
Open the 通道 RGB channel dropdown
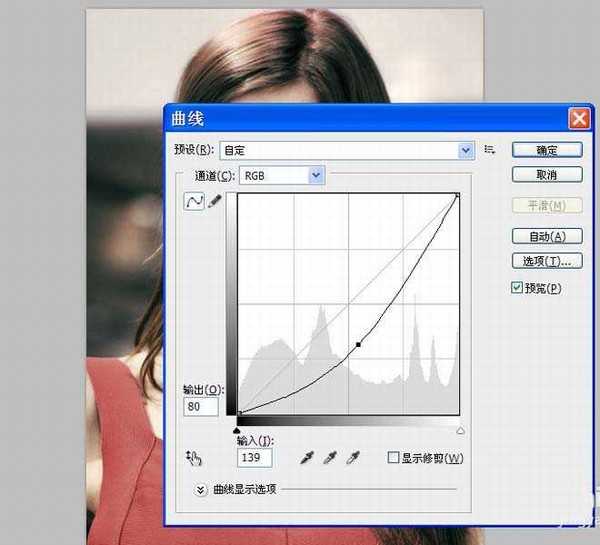(x=317, y=176)
